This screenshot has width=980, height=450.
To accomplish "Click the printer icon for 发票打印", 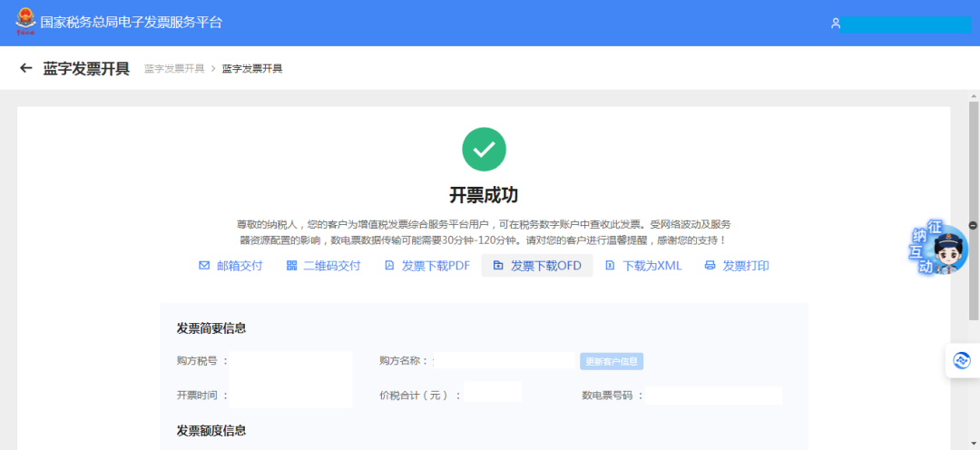I will 710,266.
